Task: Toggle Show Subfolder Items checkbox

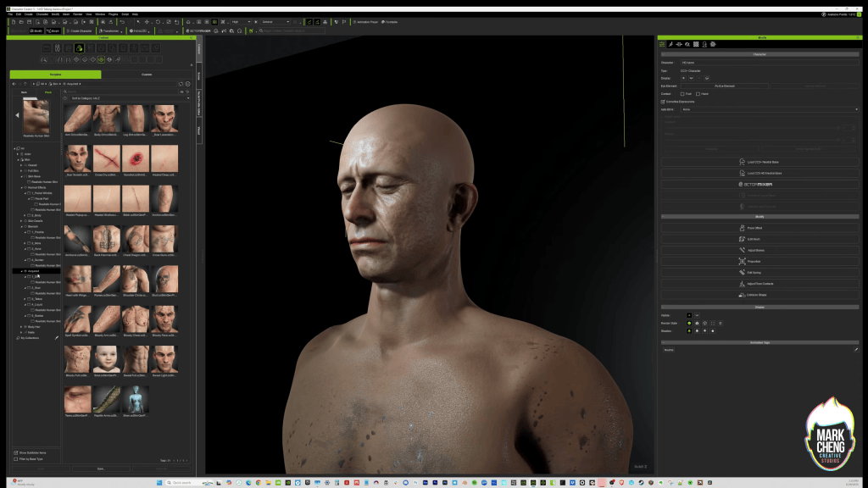Action: 16,452
